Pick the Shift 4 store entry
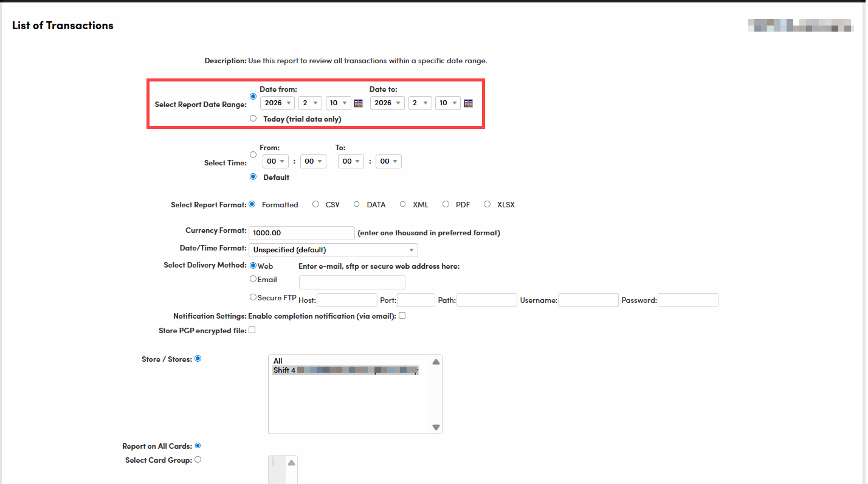The height and width of the screenshot is (484, 868). [345, 370]
